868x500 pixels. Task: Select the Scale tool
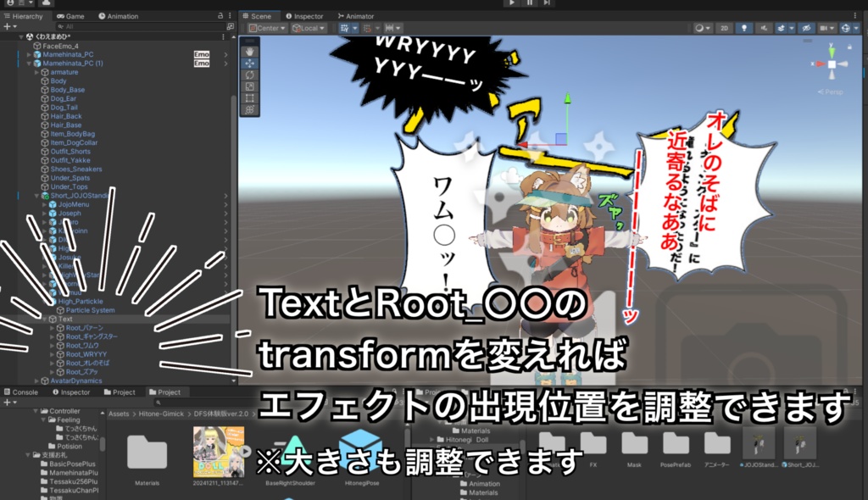[x=251, y=86]
